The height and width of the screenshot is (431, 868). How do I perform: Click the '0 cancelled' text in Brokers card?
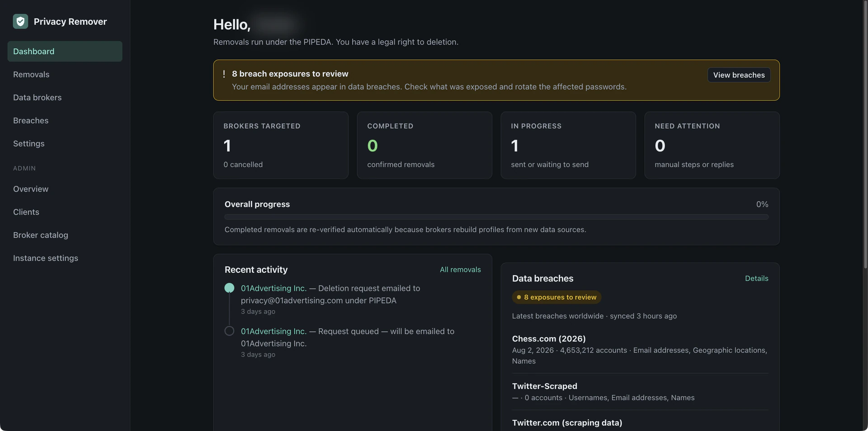(243, 164)
